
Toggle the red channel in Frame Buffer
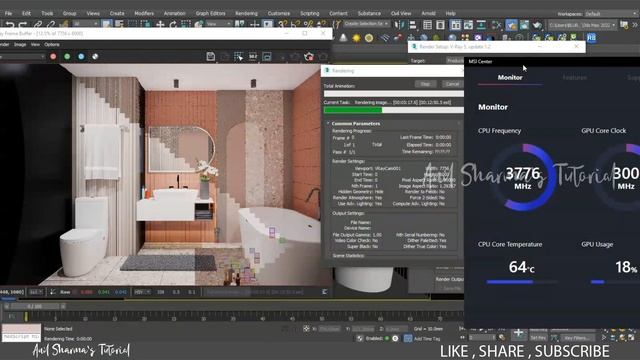pos(53,56)
